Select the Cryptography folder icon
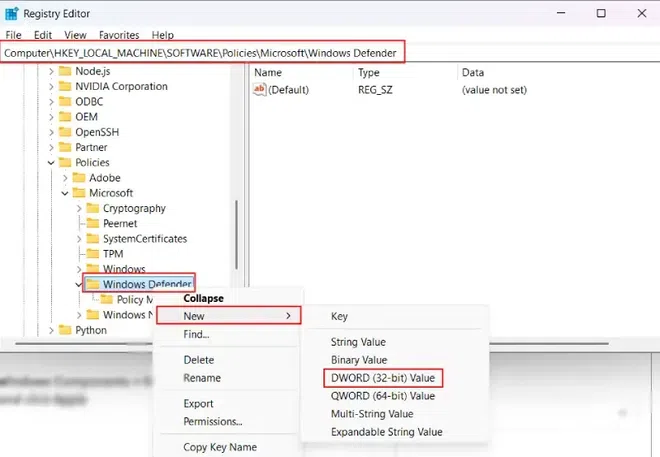660x457 pixels. (93, 208)
